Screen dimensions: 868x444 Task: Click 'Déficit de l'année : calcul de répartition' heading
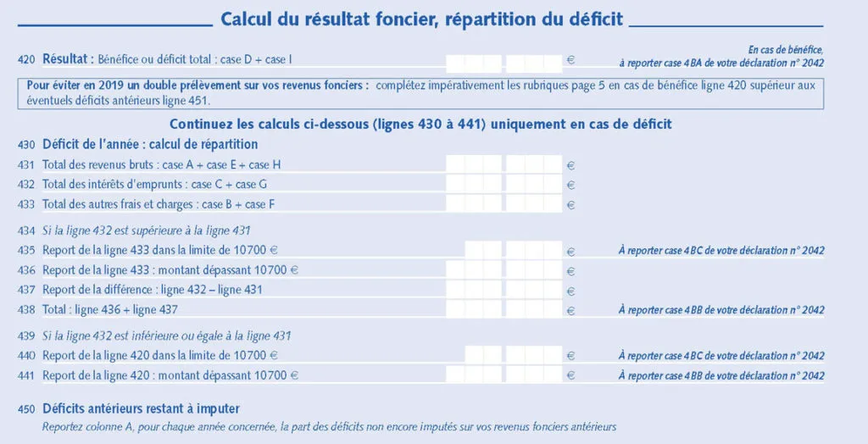coord(150,145)
